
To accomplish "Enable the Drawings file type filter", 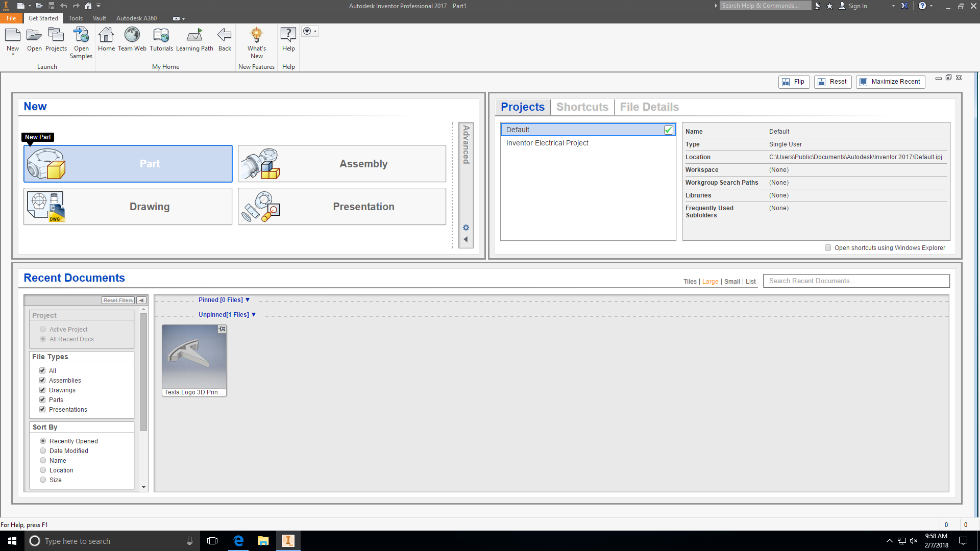I will click(x=42, y=390).
